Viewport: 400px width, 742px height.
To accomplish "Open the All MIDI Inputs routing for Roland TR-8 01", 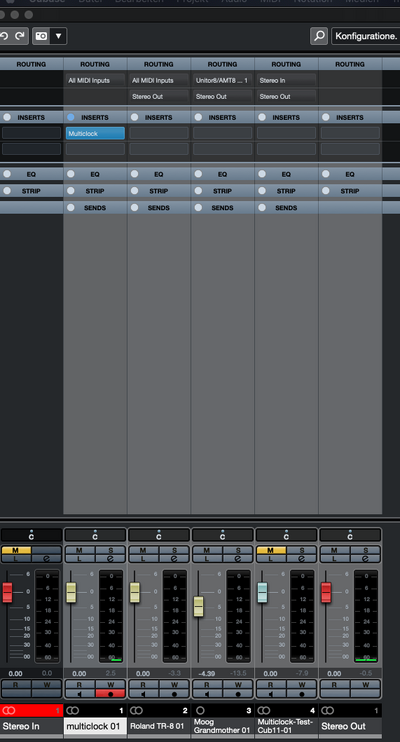I will (x=159, y=80).
